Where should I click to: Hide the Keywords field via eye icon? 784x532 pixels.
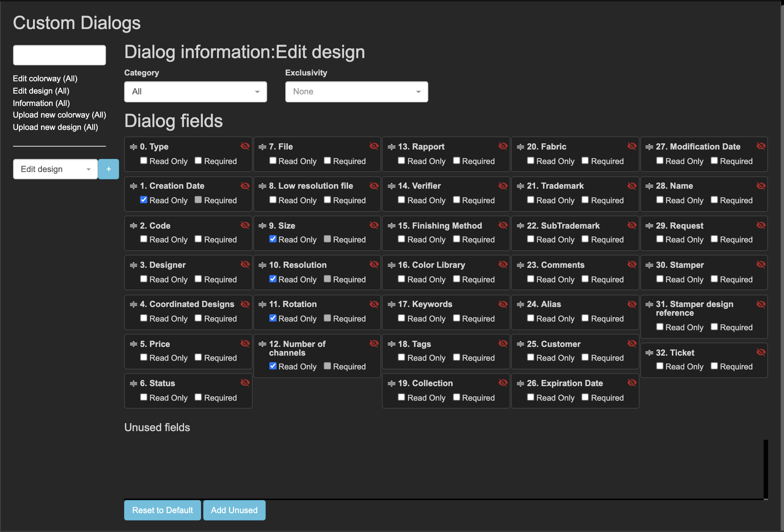[503, 304]
